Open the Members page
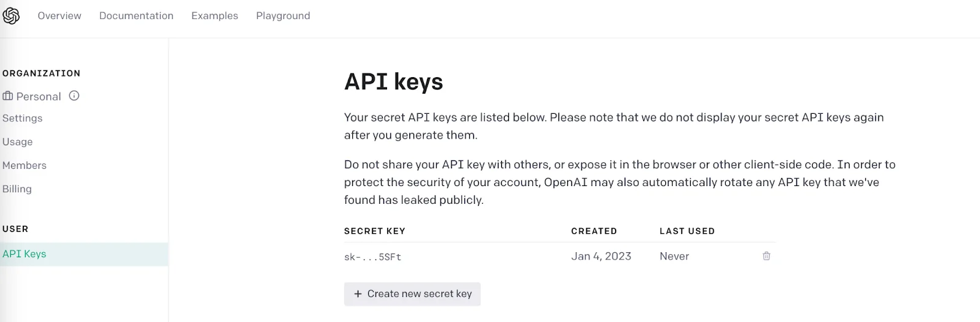Viewport: 980px width, 322px height. click(24, 165)
